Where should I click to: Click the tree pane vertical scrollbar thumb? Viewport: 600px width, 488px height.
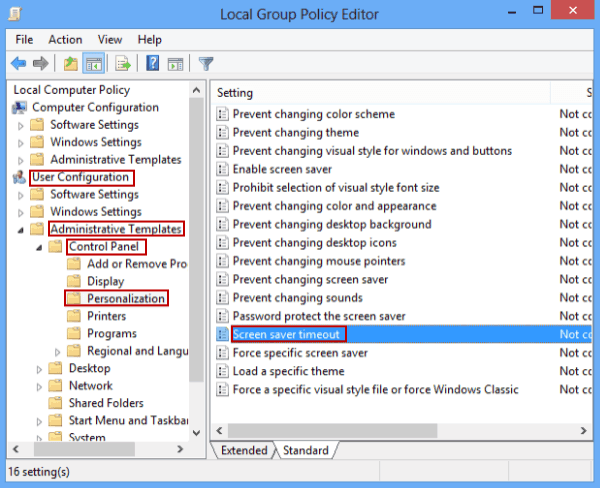[196, 240]
